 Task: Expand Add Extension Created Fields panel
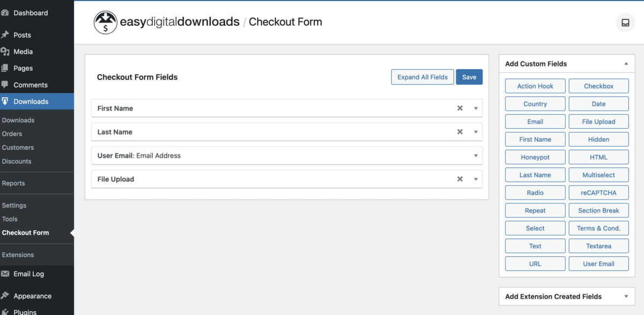[626, 296]
